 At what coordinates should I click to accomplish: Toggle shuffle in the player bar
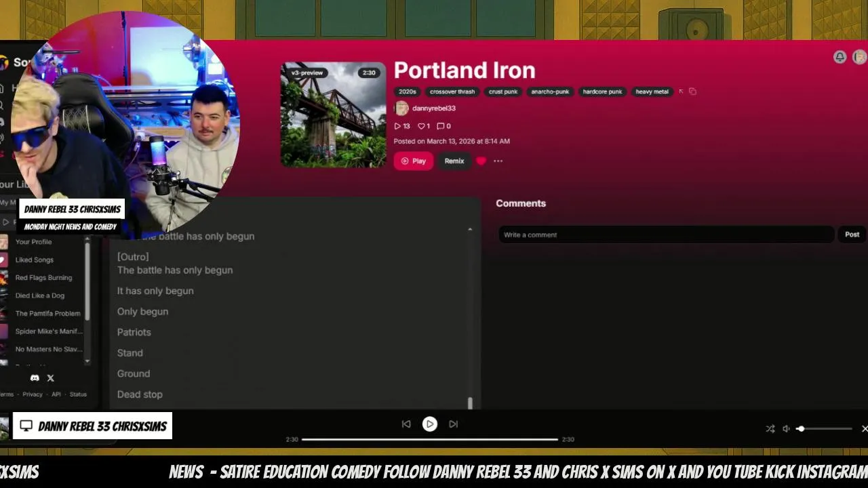[x=770, y=429]
